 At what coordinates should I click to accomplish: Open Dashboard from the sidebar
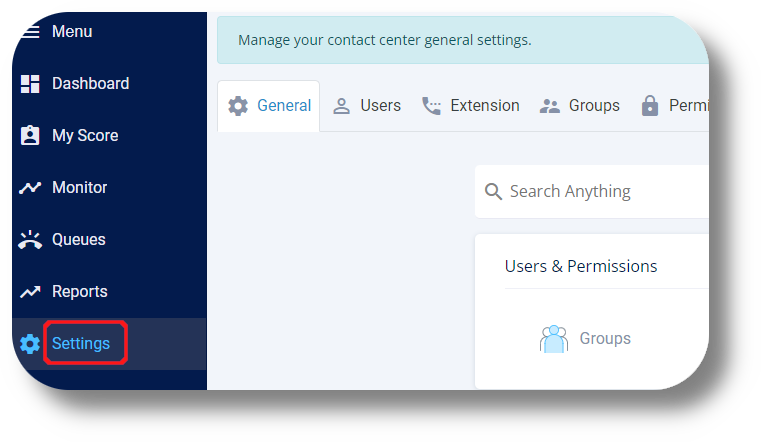(90, 84)
